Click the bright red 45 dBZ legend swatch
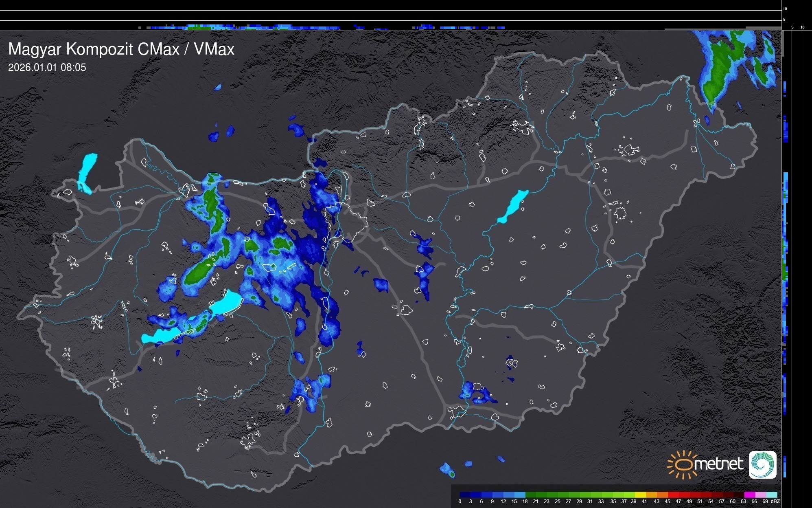The height and width of the screenshot is (508, 812). click(672, 495)
